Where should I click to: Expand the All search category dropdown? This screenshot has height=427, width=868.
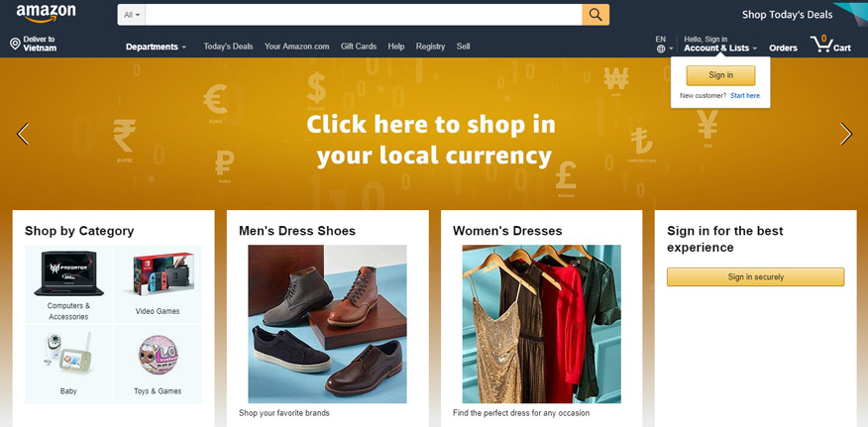click(x=131, y=15)
